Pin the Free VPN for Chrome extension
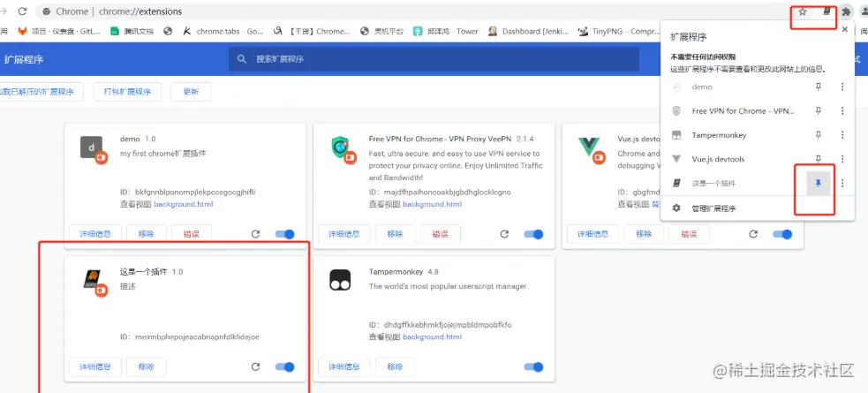Image resolution: width=868 pixels, height=393 pixels. click(x=819, y=110)
